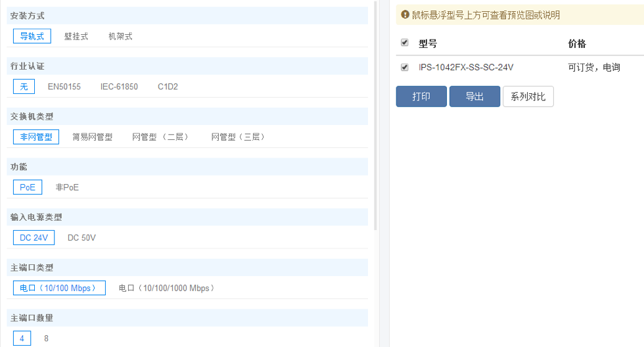The height and width of the screenshot is (347, 644).
Task: Select 4 main ports
Action: click(x=22, y=338)
